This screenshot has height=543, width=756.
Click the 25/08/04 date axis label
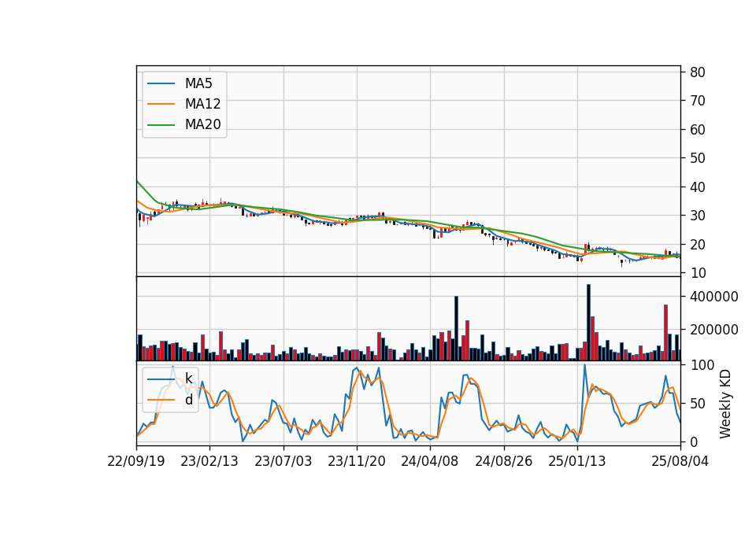coord(680,461)
